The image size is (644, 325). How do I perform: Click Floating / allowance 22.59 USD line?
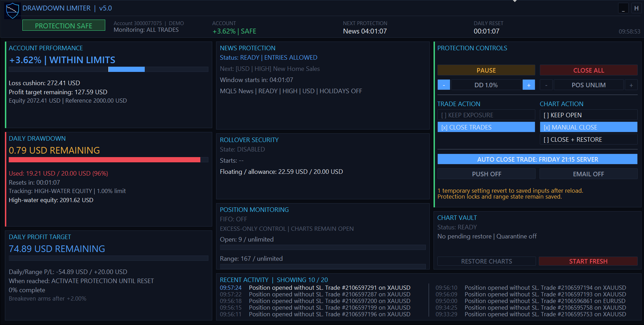point(281,172)
